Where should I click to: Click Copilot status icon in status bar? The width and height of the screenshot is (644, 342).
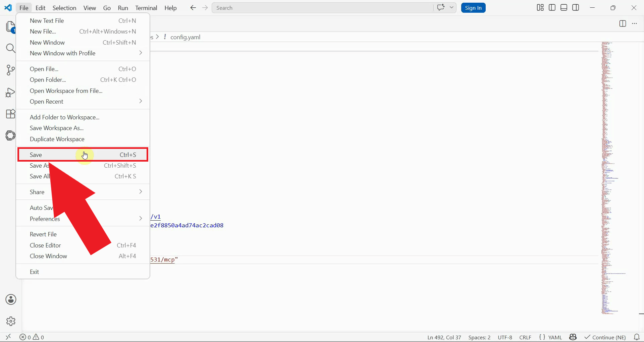pyautogui.click(x=573, y=337)
